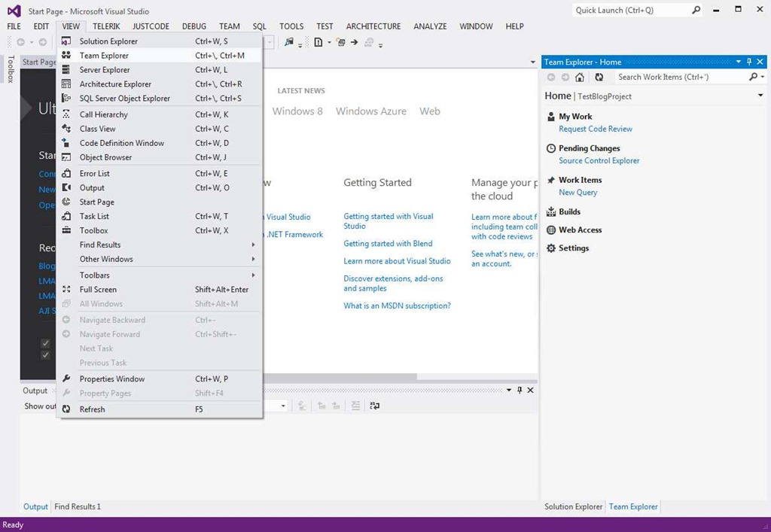Click the Full Screen icon

(66, 290)
